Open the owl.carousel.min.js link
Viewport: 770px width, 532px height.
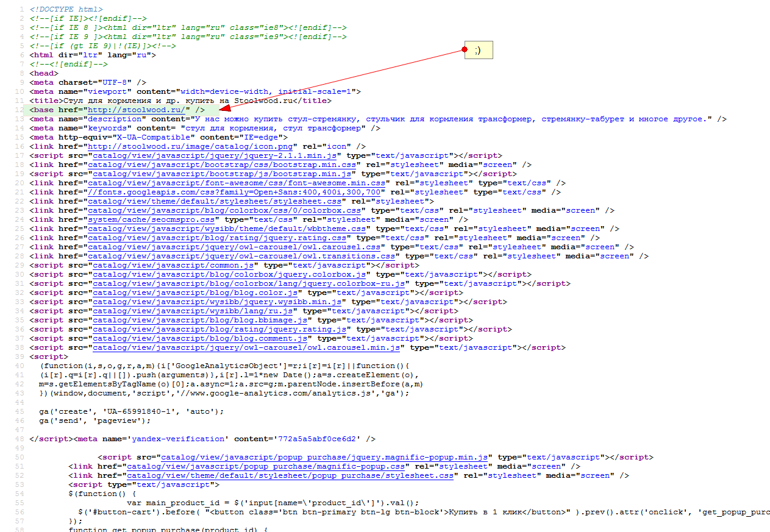point(246,347)
